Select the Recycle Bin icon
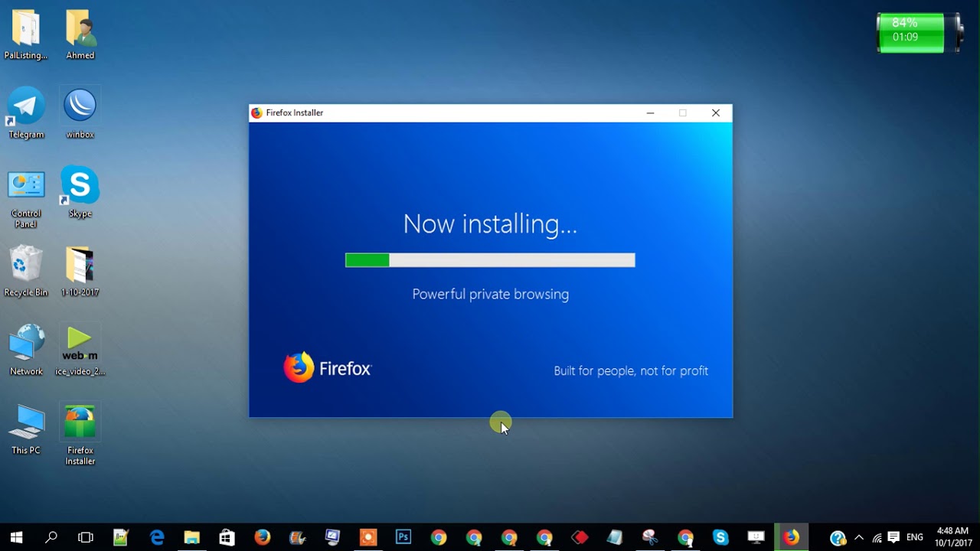 (26, 271)
